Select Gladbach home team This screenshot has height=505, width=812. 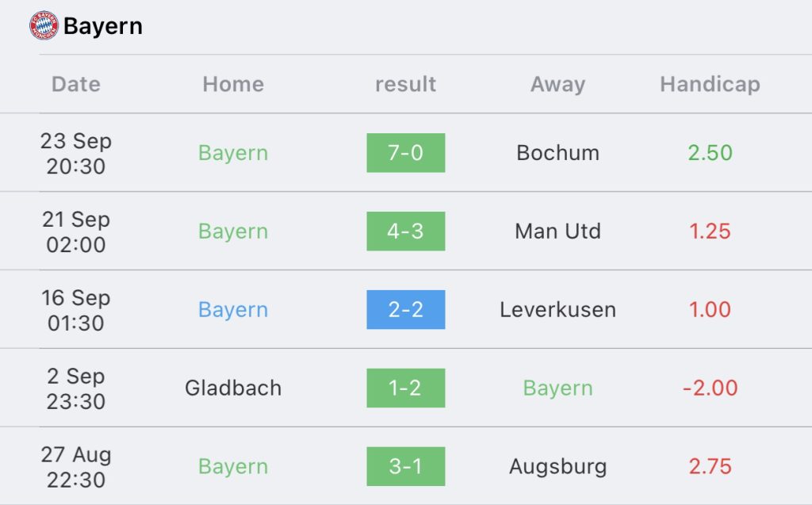(x=233, y=388)
